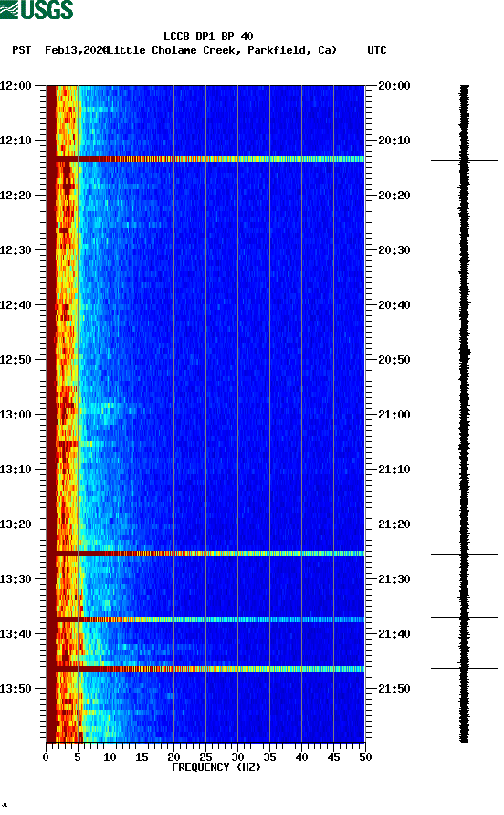The width and height of the screenshot is (504, 815).
Task: Click the 30 Hz frequency tick label
Action: (238, 757)
